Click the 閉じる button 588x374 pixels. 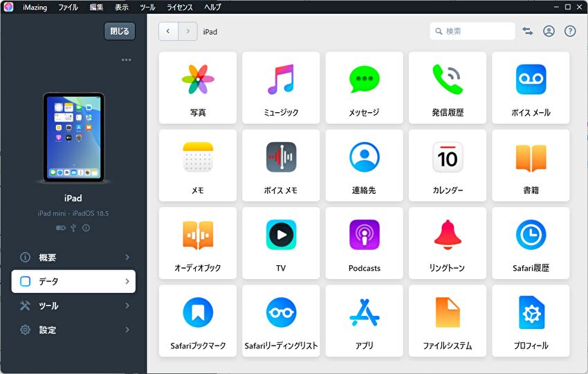click(x=120, y=31)
